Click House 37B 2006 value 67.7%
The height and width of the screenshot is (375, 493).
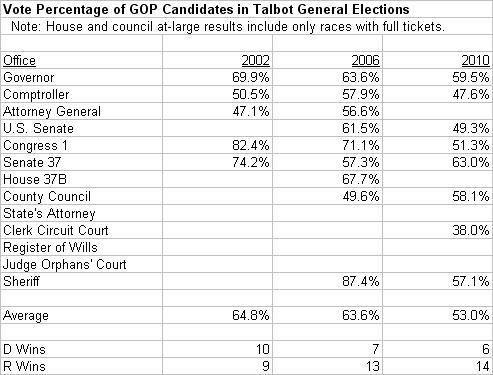point(361,179)
